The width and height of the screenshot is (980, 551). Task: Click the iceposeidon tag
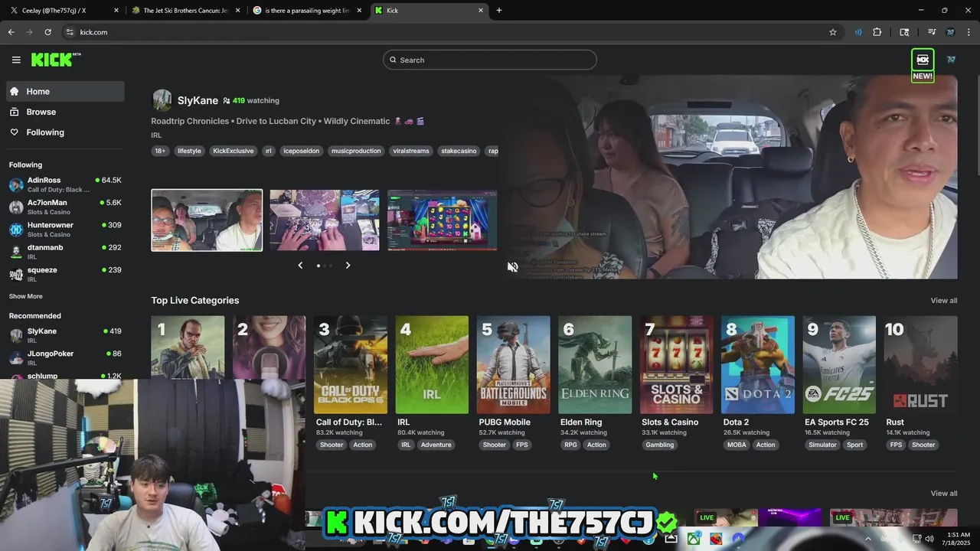click(x=301, y=151)
